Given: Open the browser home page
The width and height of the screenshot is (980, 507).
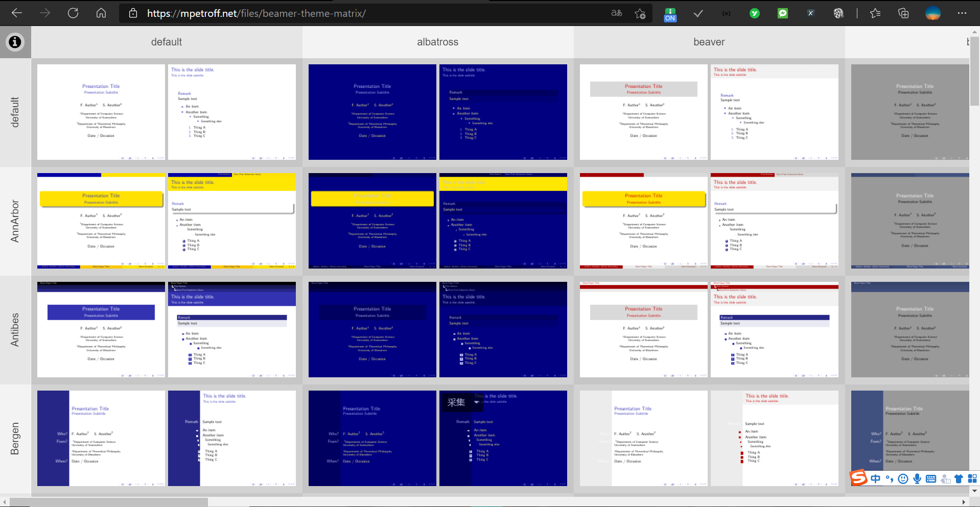Looking at the screenshot, I should 101,13.
